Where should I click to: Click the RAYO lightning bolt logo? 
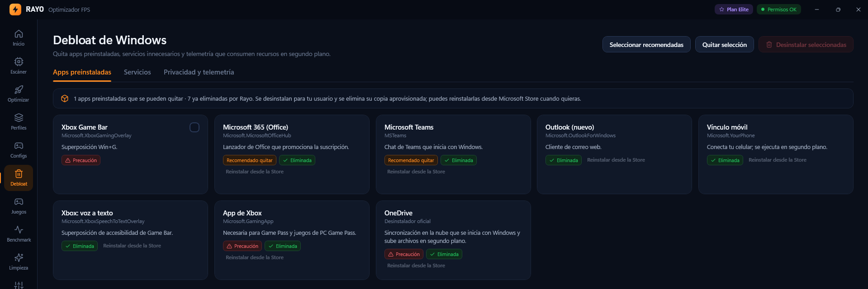15,9
